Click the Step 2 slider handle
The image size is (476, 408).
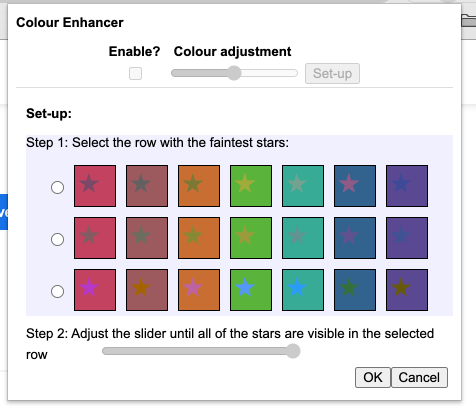[293, 351]
